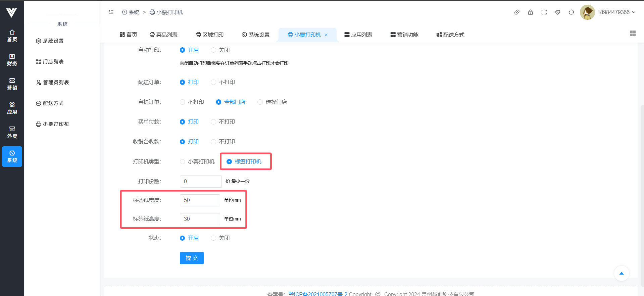Open the 营销 section in sidebar
The image size is (644, 296).
coord(12,84)
